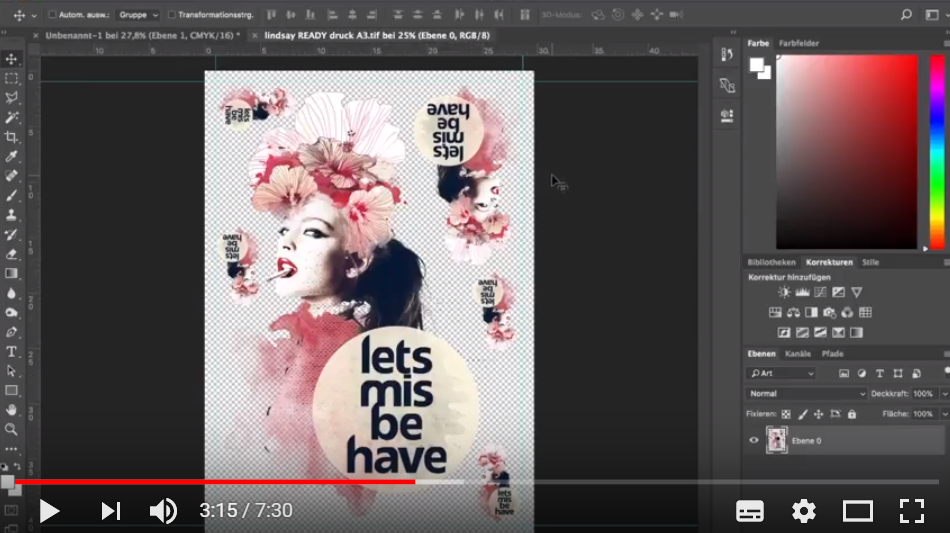Select the History Brush tool
Viewport: 950px width, 533px height.
point(12,234)
